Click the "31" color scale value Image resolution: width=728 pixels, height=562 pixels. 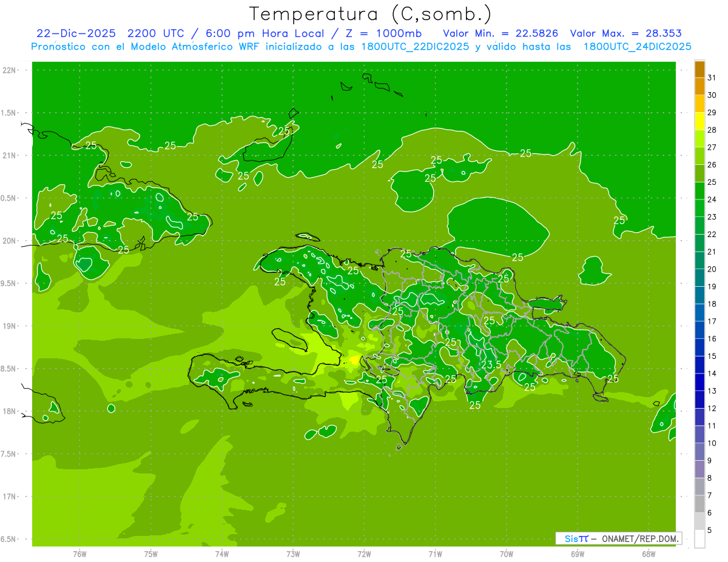pos(712,77)
